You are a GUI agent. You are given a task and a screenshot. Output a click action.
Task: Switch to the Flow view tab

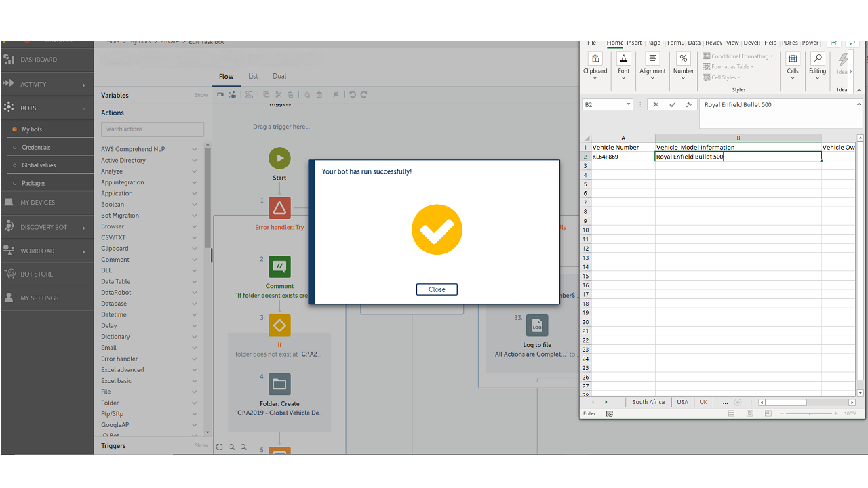(x=226, y=77)
